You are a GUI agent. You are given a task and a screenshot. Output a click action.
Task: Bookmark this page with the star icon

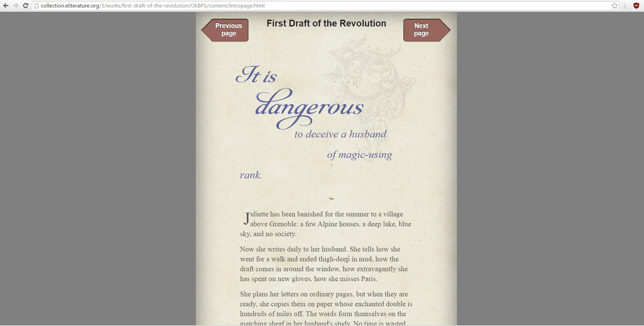614,6
